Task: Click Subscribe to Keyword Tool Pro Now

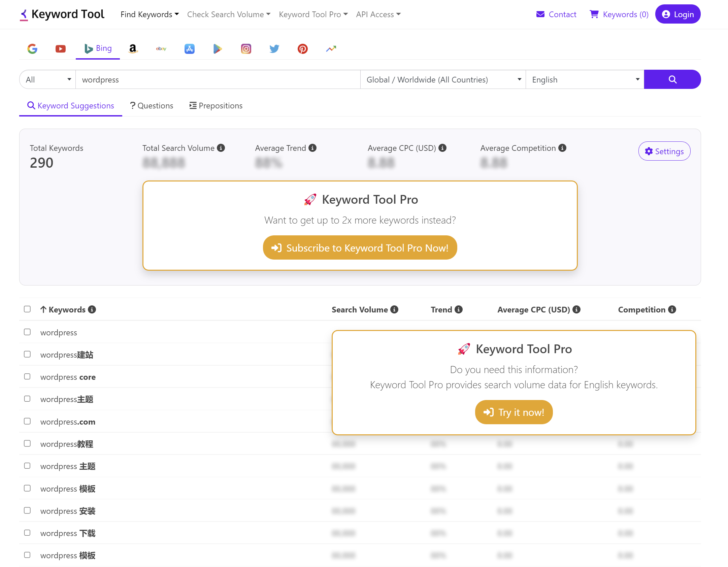Action: coord(360,248)
